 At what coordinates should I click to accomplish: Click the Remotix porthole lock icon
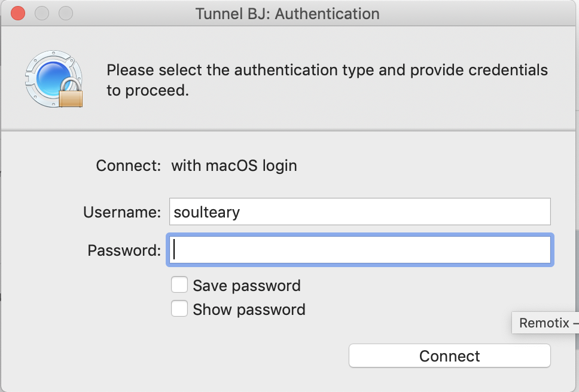pos(54,79)
